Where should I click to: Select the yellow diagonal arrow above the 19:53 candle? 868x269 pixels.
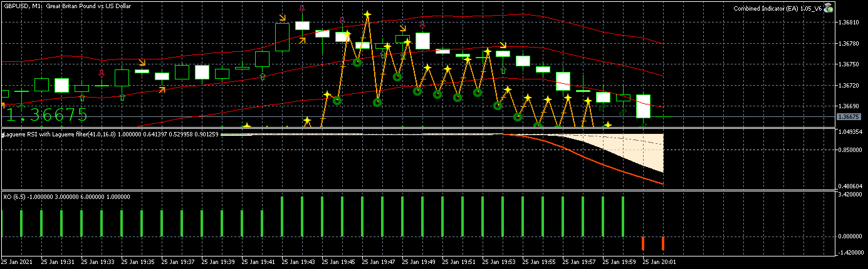coord(503,45)
